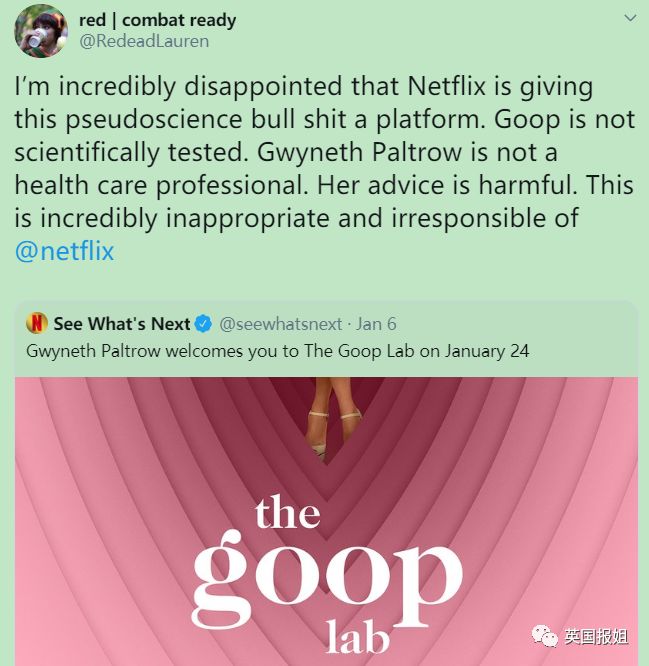
Task: Open quoted tweet text about The Goop Lab
Action: tap(277, 351)
